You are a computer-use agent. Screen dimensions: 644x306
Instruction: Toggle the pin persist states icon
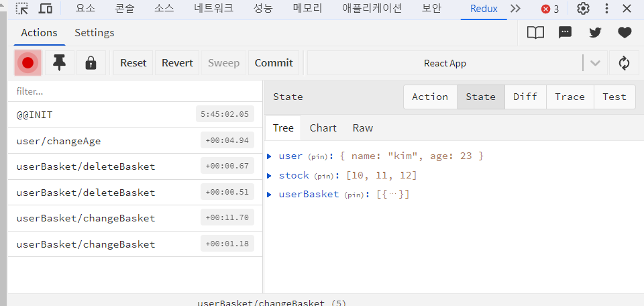tap(60, 63)
